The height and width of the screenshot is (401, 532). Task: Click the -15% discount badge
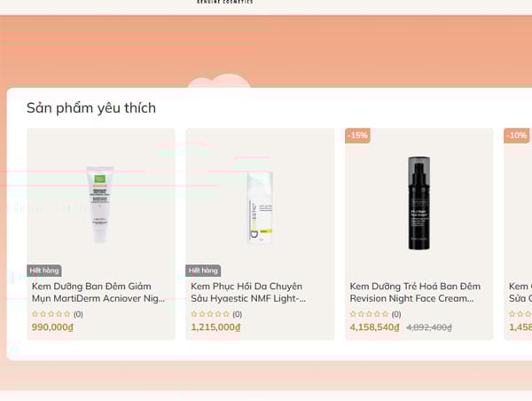(x=357, y=136)
